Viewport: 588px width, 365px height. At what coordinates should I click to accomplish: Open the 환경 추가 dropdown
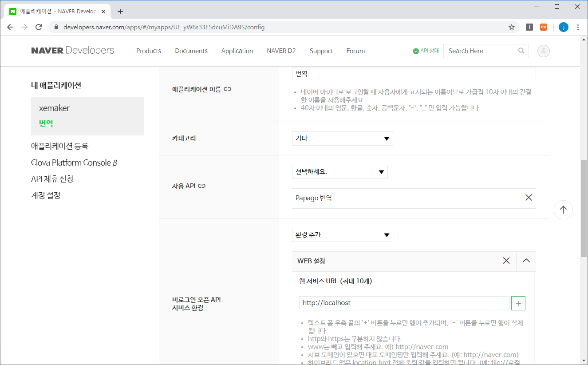(x=343, y=235)
